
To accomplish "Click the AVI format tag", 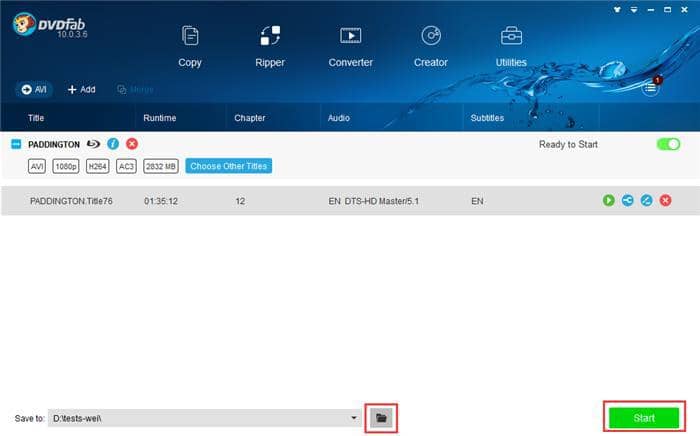I will (x=37, y=166).
